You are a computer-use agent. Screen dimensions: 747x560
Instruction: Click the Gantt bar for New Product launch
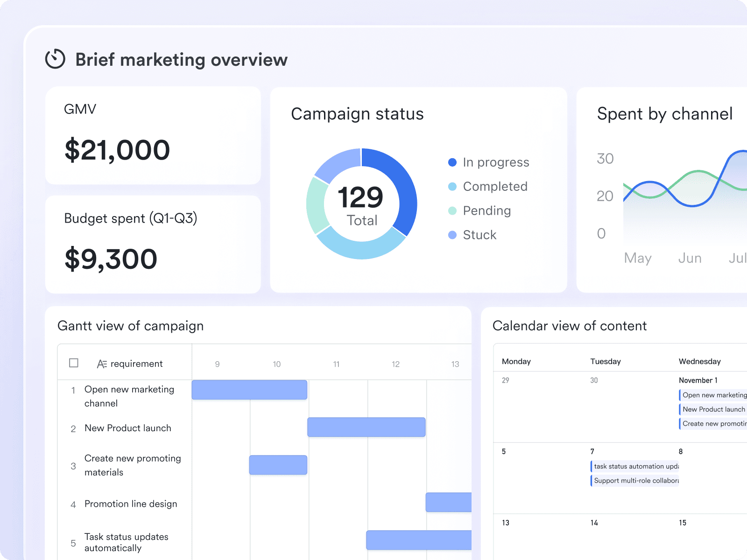click(x=366, y=427)
